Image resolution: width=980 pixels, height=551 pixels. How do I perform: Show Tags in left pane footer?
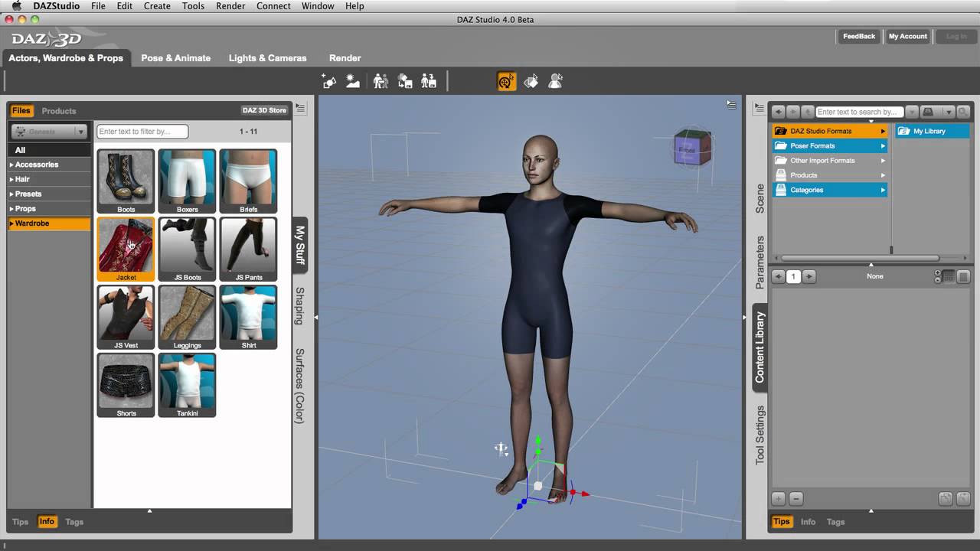click(x=74, y=522)
